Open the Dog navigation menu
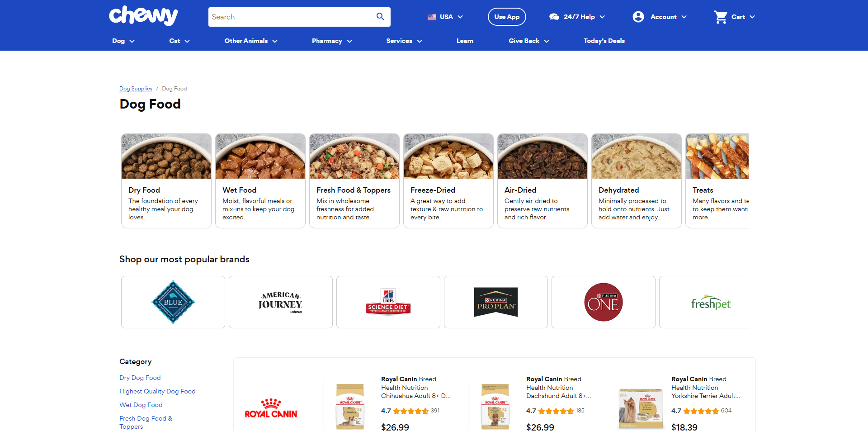Viewport: 868px width, 431px height. [118, 41]
